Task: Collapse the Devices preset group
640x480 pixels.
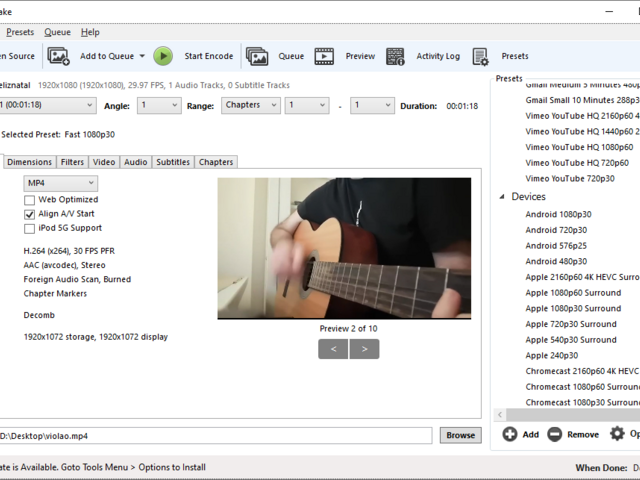Action: (x=502, y=197)
